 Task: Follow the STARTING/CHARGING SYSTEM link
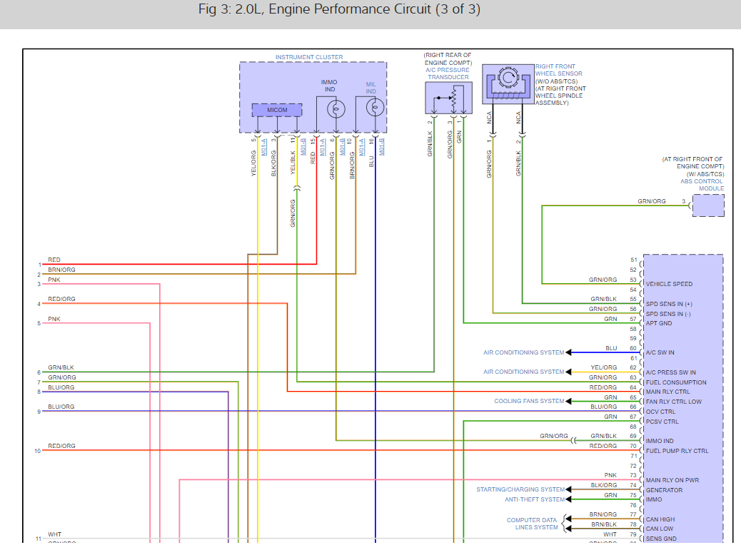coord(520,489)
